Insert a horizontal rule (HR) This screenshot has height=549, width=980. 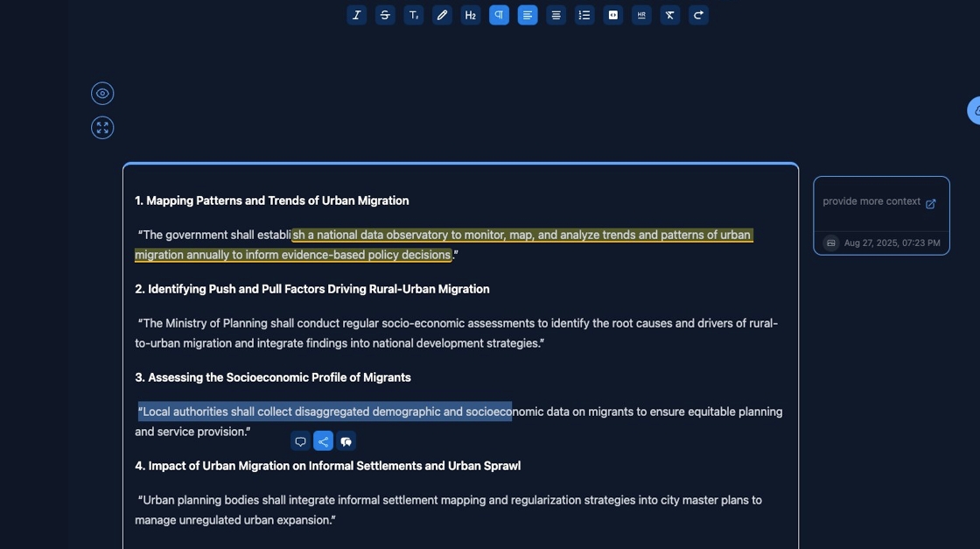click(641, 15)
